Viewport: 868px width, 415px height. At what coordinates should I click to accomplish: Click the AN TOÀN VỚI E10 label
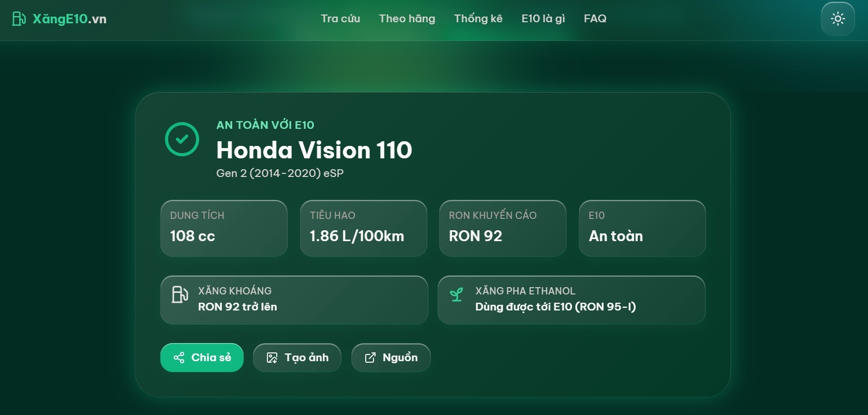(x=265, y=125)
